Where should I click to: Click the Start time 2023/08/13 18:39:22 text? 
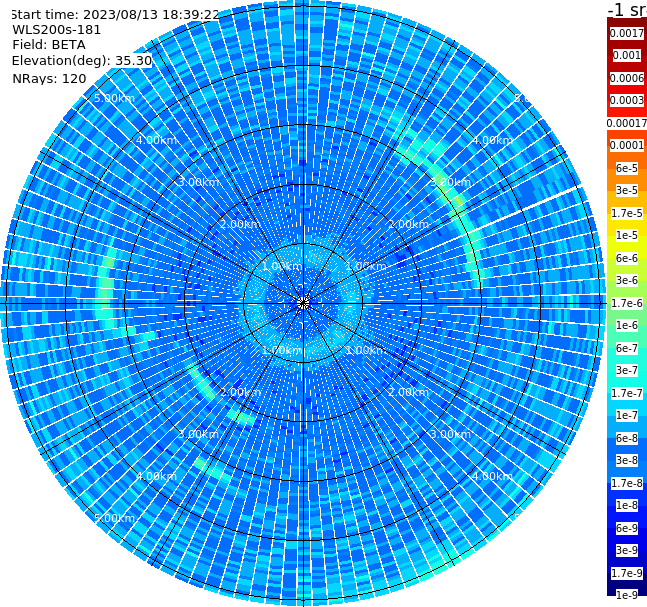pyautogui.click(x=115, y=15)
